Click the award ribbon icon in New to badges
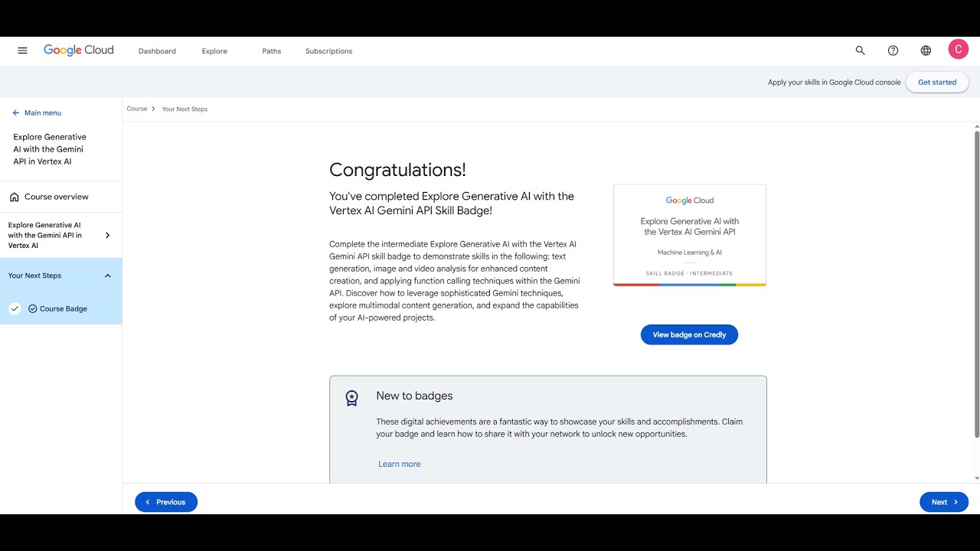980x551 pixels. (351, 398)
